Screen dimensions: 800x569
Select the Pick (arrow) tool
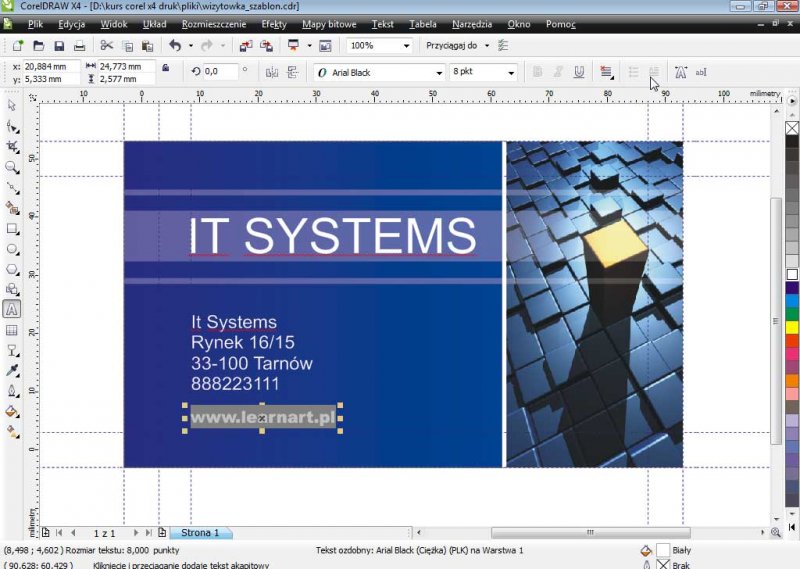point(12,105)
